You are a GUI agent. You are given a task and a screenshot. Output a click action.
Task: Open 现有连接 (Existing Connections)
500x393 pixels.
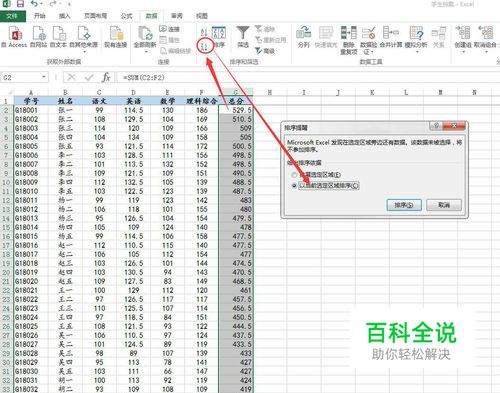pos(116,34)
